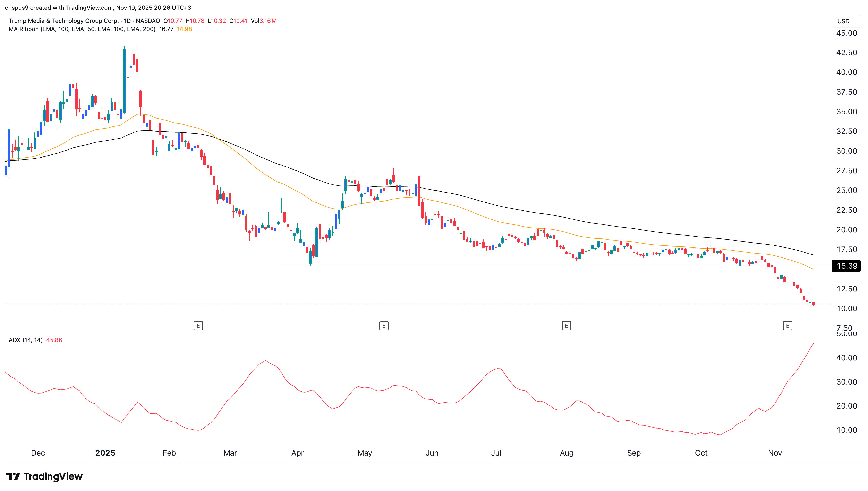Click the NASDAQ exchange label in header

(148, 21)
